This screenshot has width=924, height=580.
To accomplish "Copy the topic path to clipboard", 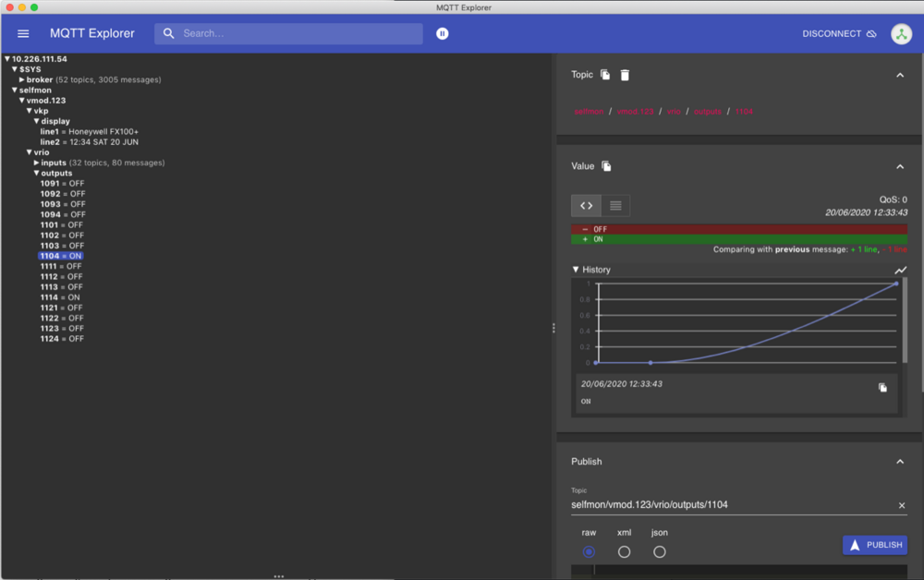I will click(605, 75).
